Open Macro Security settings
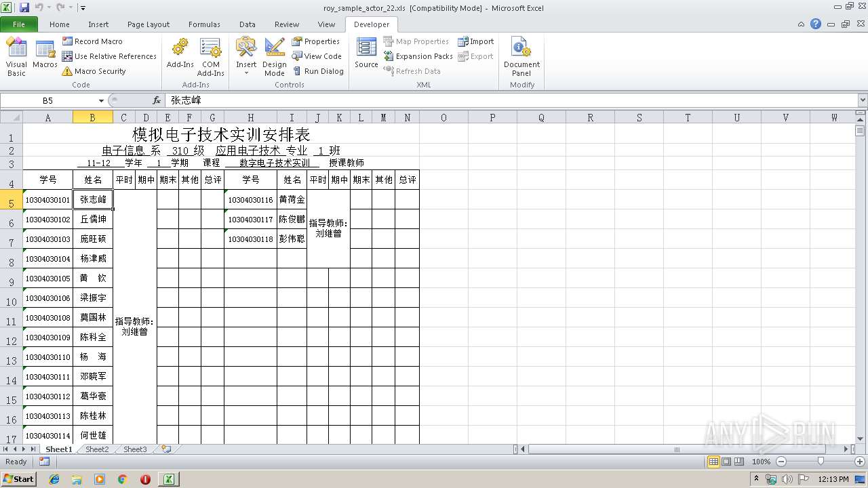 [94, 71]
